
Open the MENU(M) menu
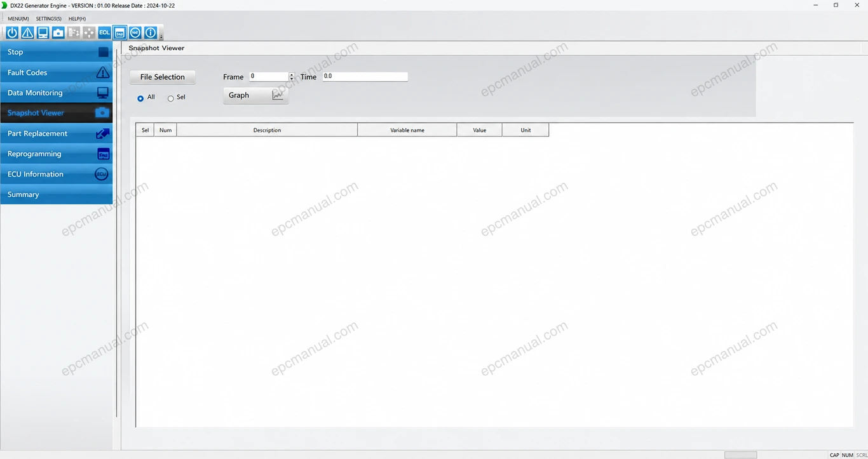18,18
